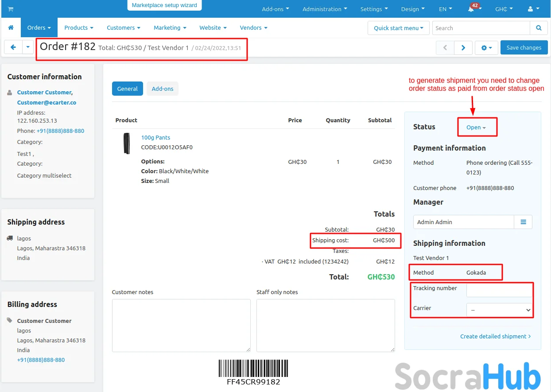This screenshot has height=392, width=551.
Task: Click the order barcode FF45CR99182
Action: (253, 372)
